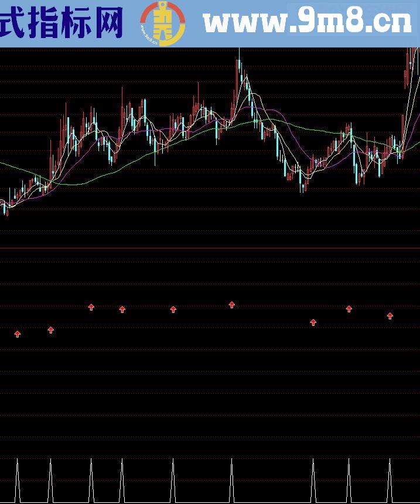Click the third red arrow from the right
This screenshot has height=504, width=420.
point(313,322)
